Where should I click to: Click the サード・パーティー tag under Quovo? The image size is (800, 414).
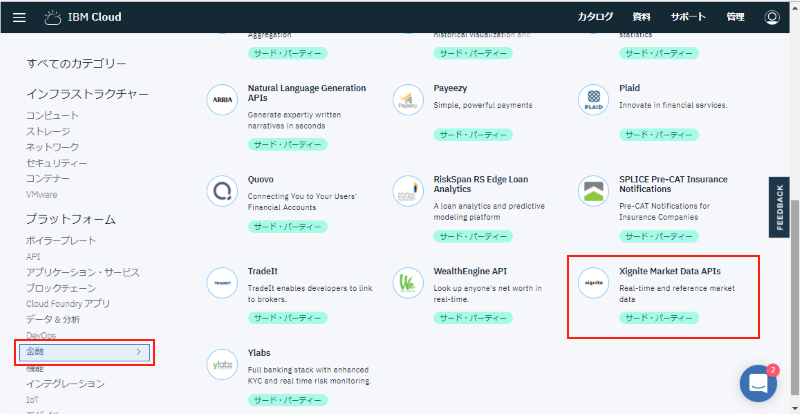[287, 226]
